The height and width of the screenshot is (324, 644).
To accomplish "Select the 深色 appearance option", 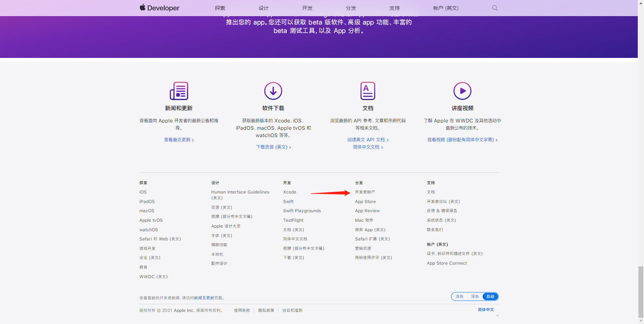I will [x=475, y=297].
